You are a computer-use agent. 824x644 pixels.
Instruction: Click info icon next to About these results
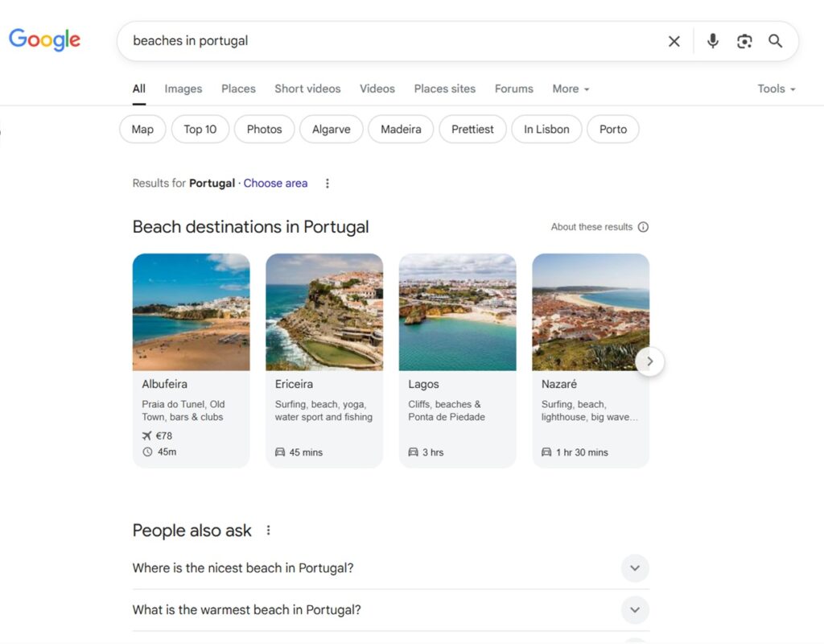[643, 227]
